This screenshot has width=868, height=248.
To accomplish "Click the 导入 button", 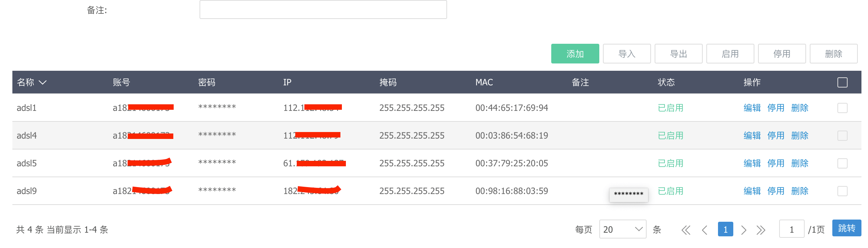I will point(627,53).
